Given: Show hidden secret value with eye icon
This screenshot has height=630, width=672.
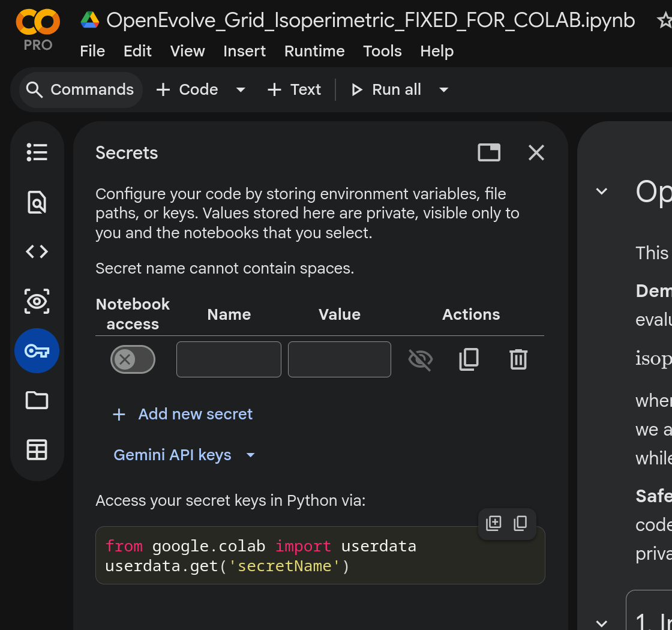Looking at the screenshot, I should click(421, 359).
